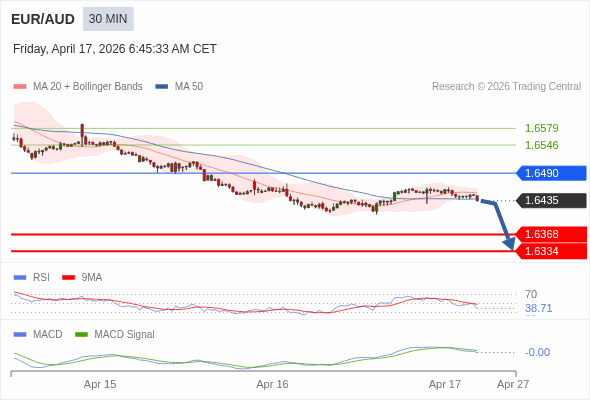Screen dimensions: 590x400
Task: Click the MA 20 + Bollinger Bands label
Action: click(x=88, y=87)
